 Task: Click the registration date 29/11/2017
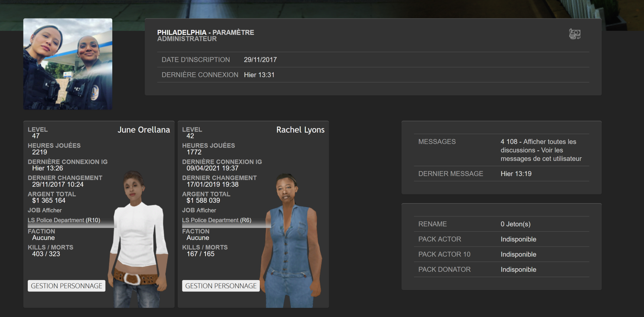(x=260, y=60)
